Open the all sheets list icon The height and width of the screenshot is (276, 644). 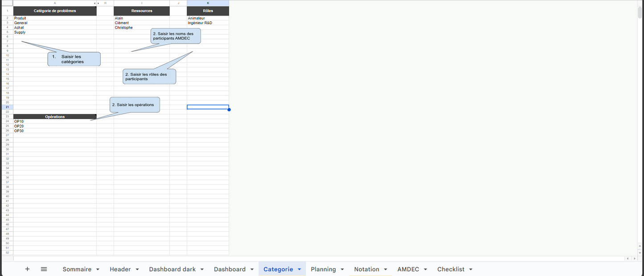44,269
